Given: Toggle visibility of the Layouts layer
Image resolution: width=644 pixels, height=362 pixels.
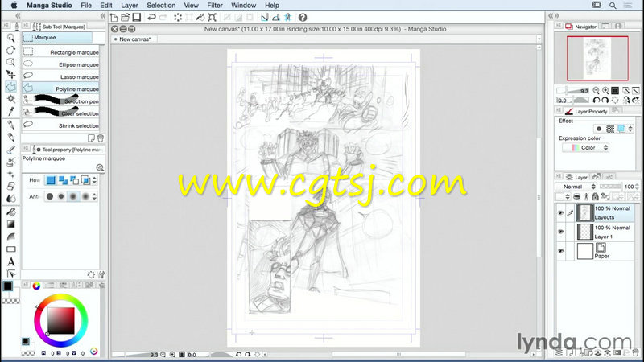Looking at the screenshot, I should point(560,212).
